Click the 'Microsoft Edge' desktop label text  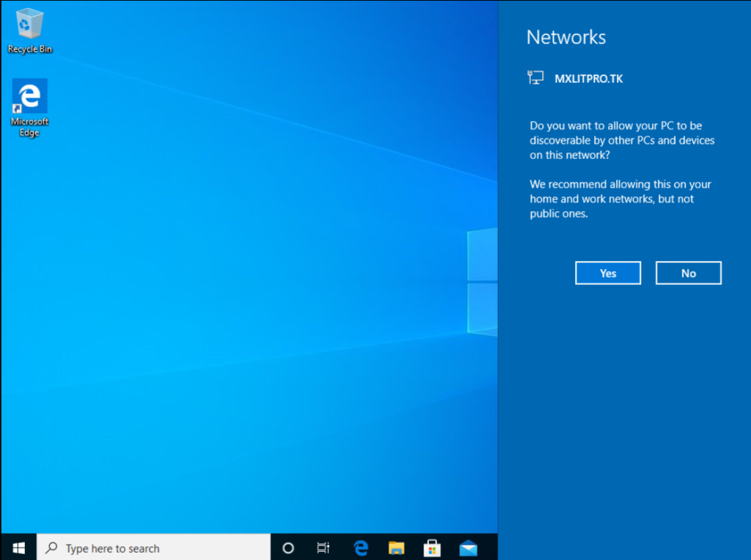pyautogui.click(x=30, y=127)
